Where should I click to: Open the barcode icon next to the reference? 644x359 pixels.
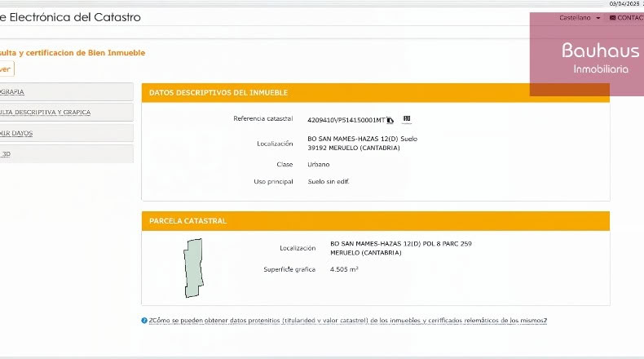407,119
